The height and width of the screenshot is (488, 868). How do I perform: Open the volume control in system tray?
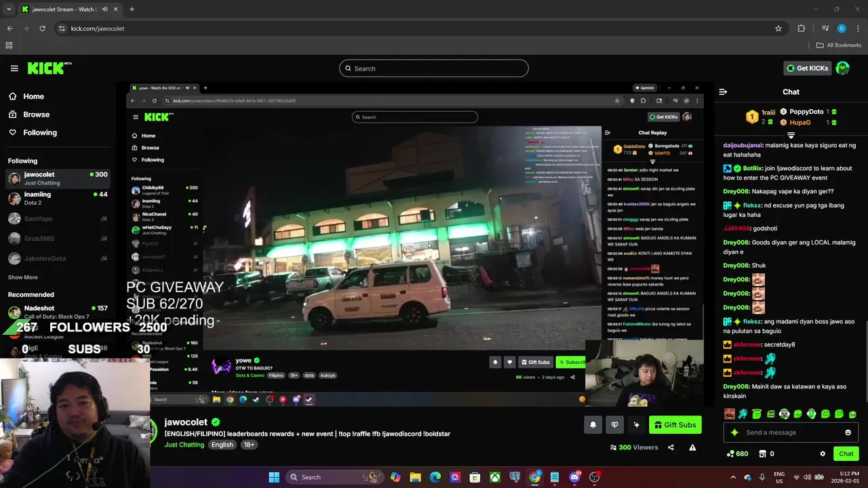(x=808, y=477)
